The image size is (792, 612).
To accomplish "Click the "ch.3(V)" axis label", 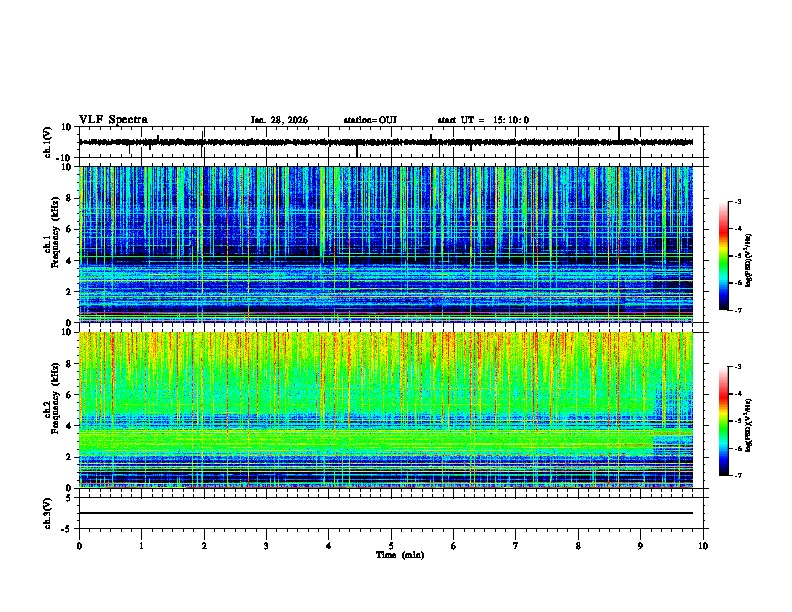I will click(48, 513).
